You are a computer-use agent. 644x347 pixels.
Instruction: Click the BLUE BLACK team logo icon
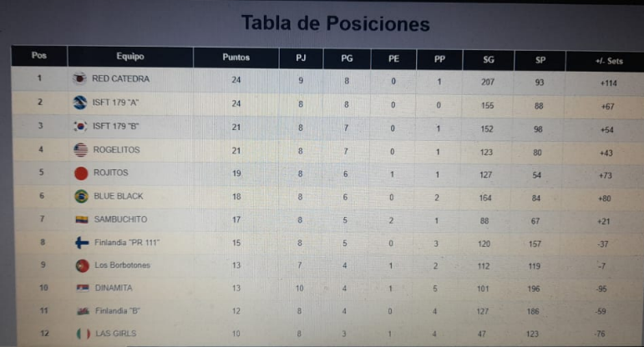click(82, 197)
